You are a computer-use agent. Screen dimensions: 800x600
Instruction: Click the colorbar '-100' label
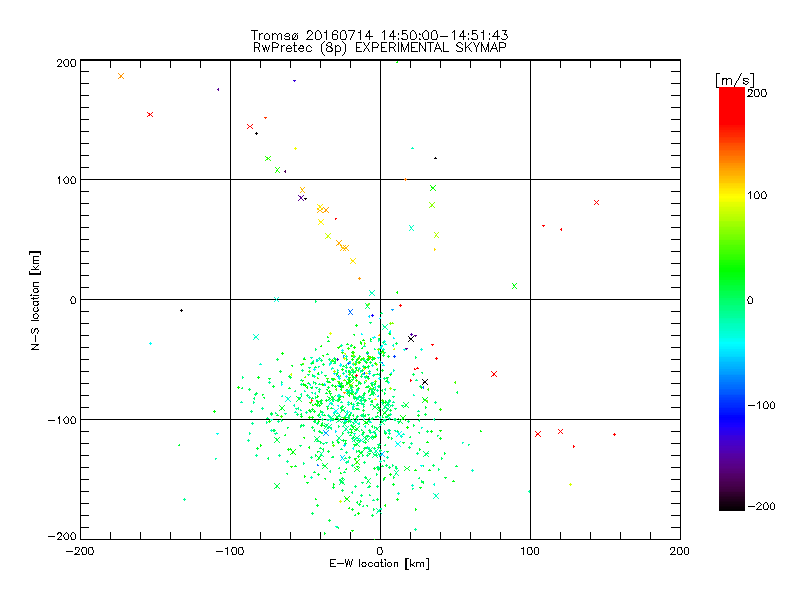point(761,405)
